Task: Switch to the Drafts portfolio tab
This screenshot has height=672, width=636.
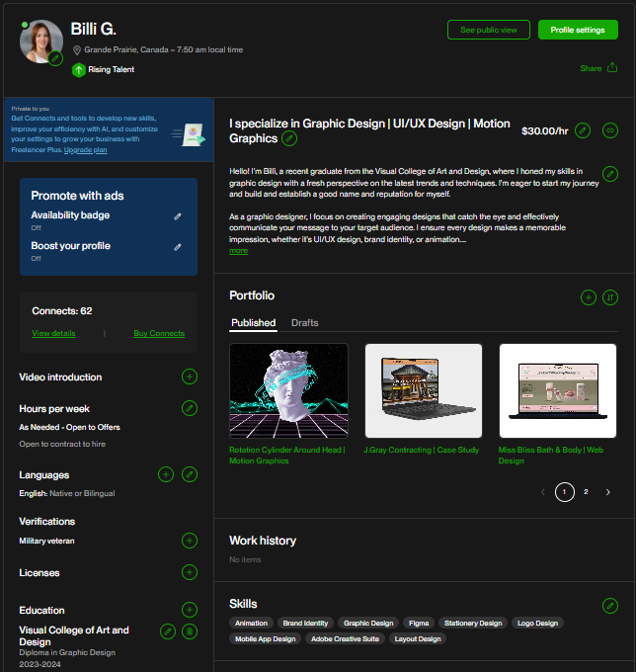Action: (x=305, y=323)
